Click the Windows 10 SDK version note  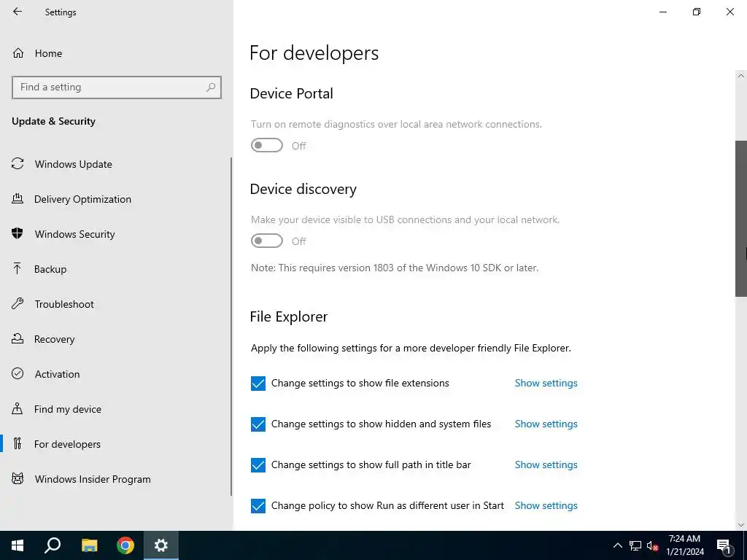395,268
